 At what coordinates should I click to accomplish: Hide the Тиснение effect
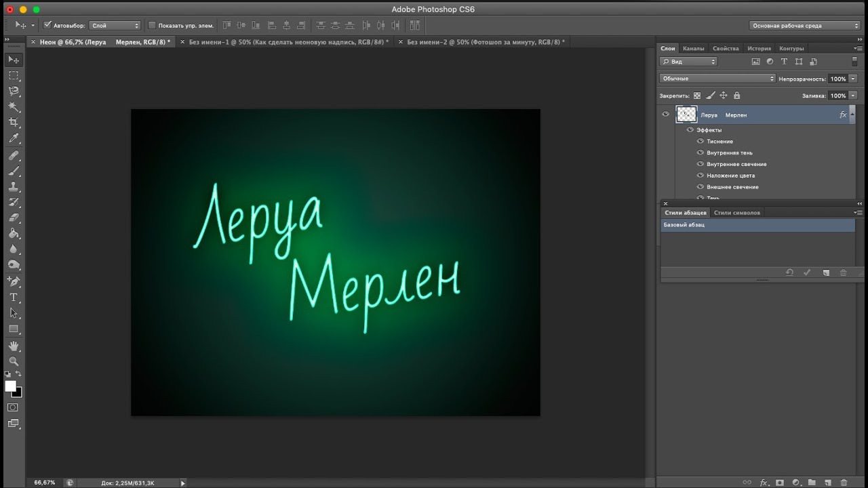tap(701, 141)
